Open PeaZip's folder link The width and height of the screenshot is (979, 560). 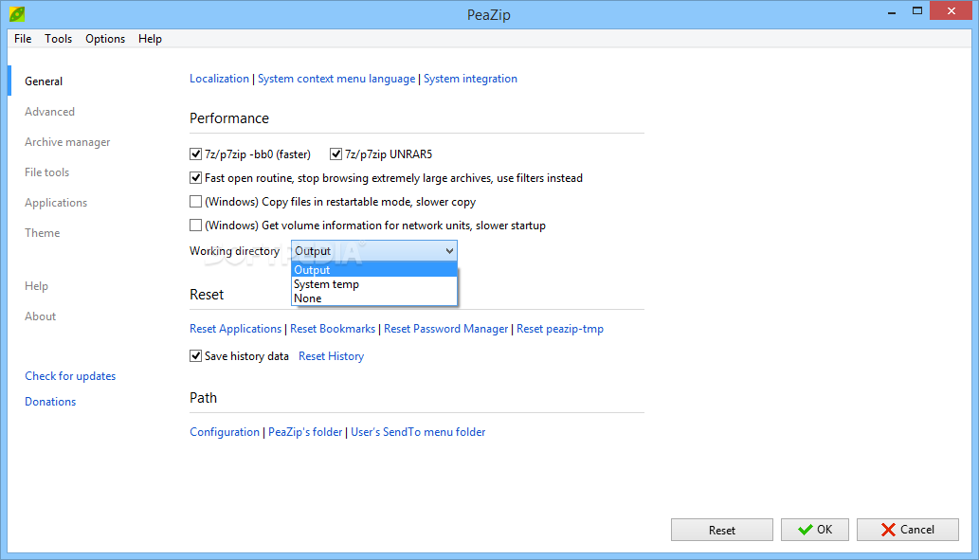304,432
